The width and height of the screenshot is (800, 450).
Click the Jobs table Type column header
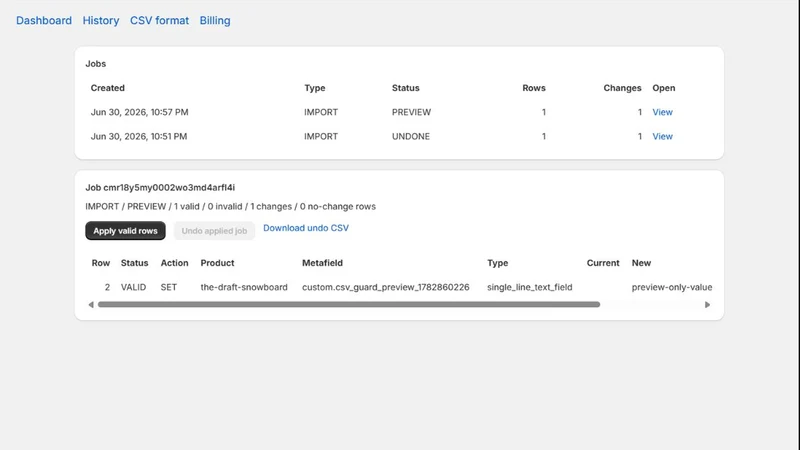[x=315, y=88]
